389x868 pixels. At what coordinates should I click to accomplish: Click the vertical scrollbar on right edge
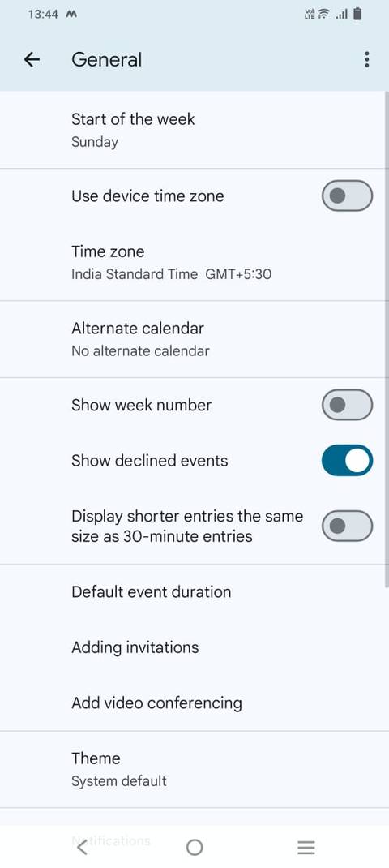click(387, 339)
